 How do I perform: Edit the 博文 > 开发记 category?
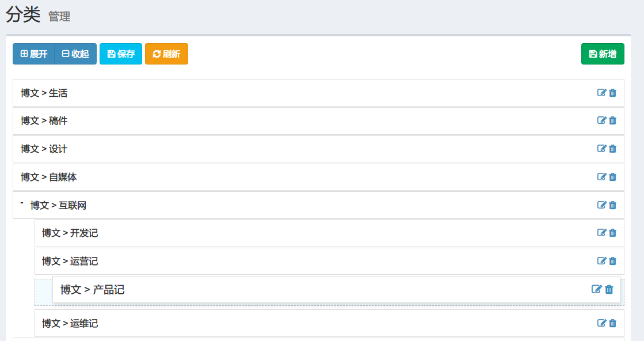click(x=602, y=233)
